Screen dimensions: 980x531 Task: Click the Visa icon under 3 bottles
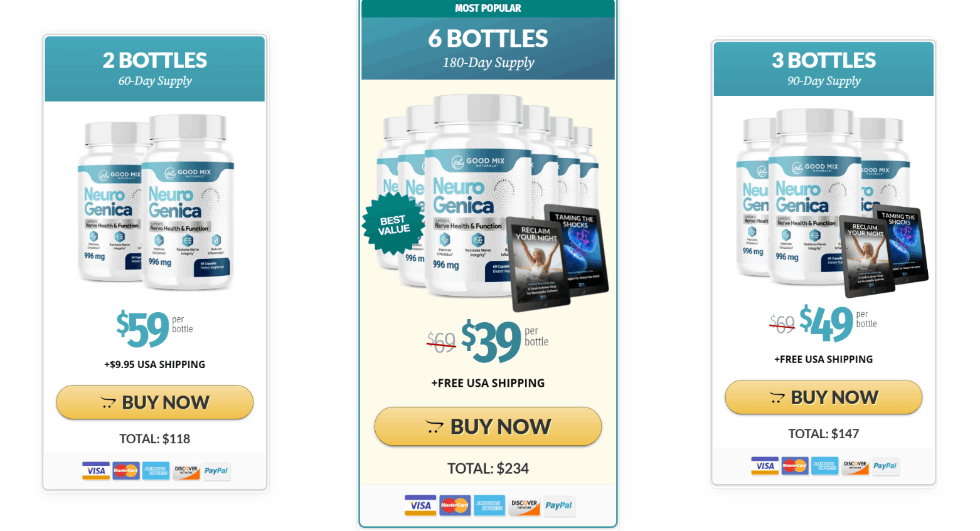coord(765,466)
